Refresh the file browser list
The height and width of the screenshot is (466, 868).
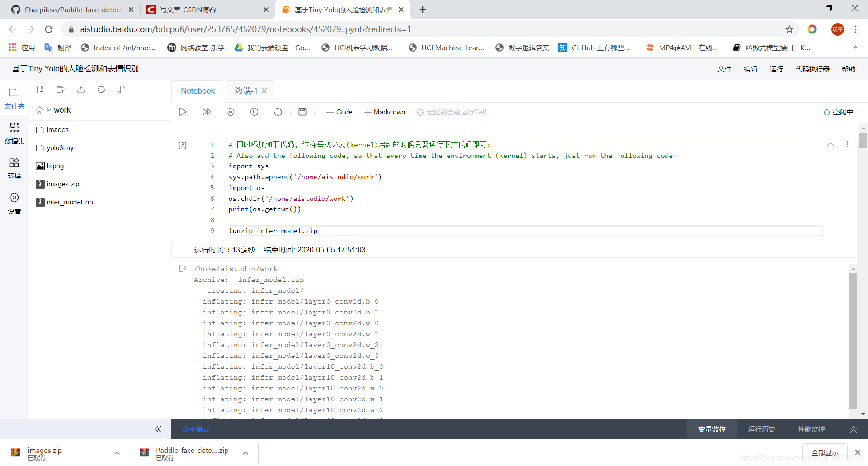[101, 90]
